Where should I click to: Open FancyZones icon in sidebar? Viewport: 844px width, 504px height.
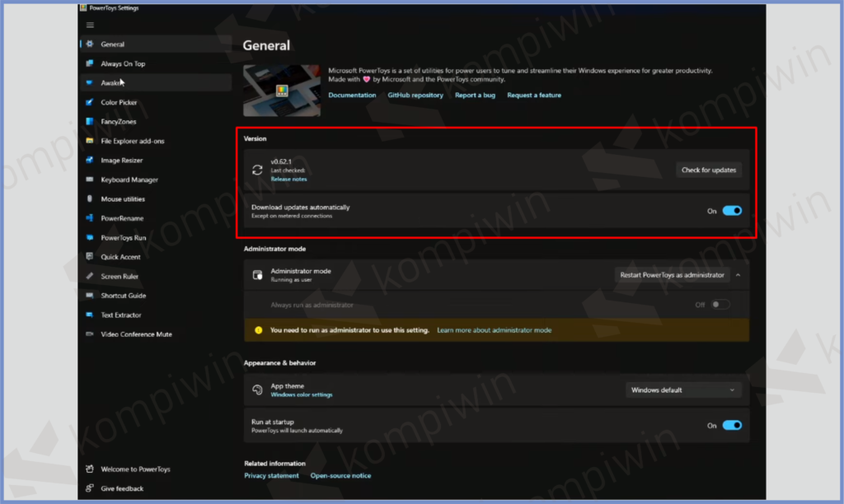tap(90, 122)
